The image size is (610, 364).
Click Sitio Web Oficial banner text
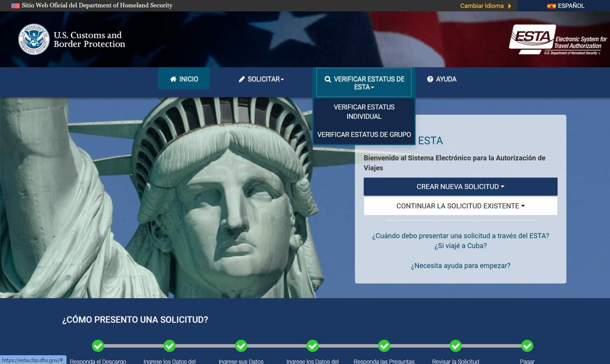point(97,5)
